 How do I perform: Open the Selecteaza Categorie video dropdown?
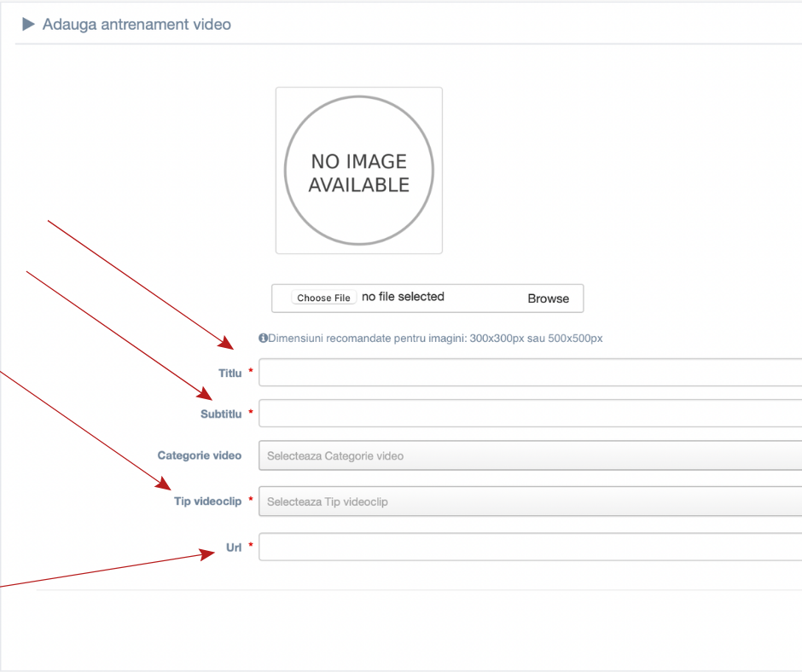531,455
